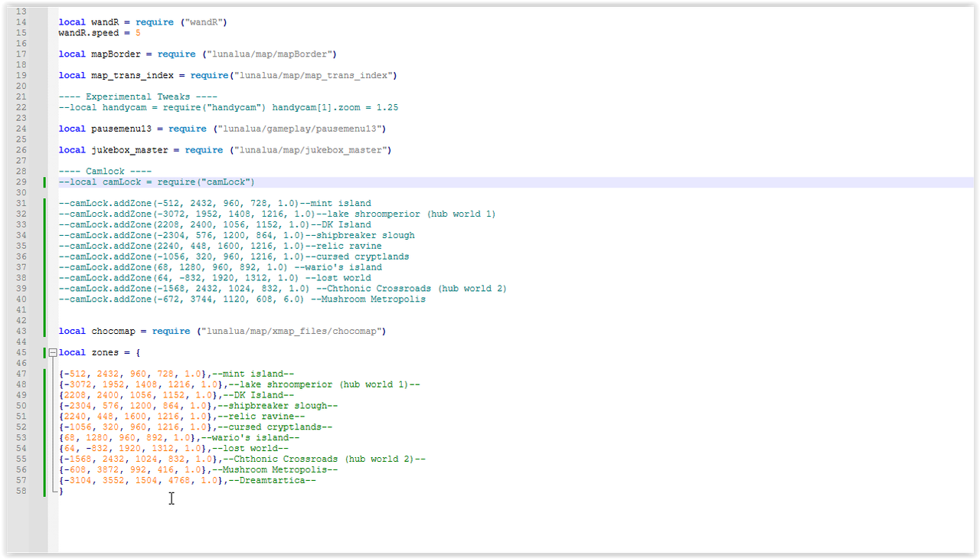The width and height of the screenshot is (980, 559).
Task: Click addZone comment line for DK Island
Action: tap(214, 225)
